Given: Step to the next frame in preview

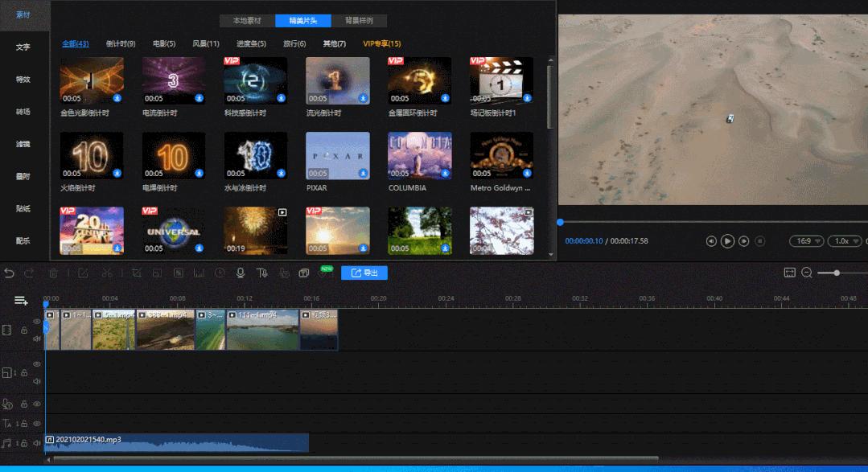Looking at the screenshot, I should coord(744,241).
